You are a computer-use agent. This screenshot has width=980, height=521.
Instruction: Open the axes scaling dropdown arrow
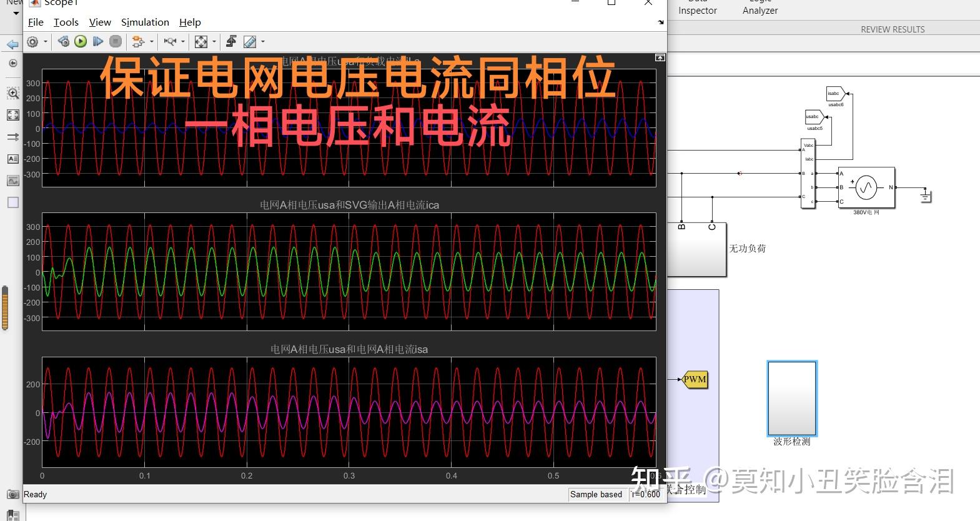coord(214,42)
